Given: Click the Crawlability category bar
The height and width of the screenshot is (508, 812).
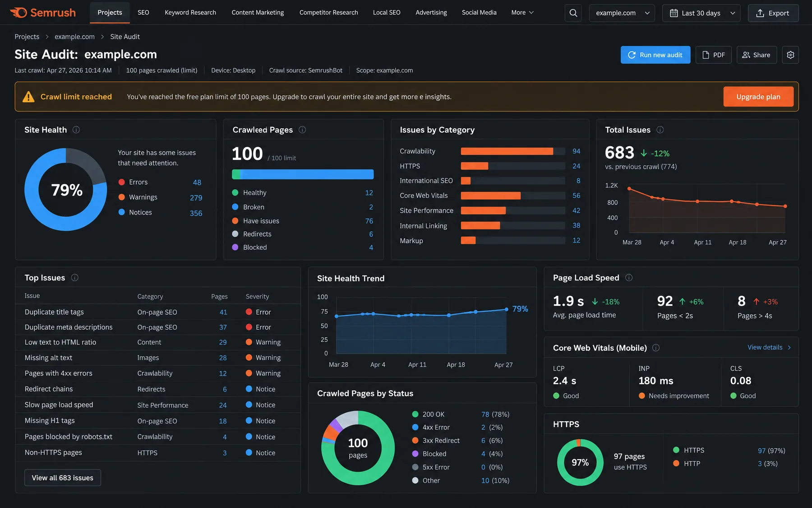Looking at the screenshot, I should coord(513,151).
